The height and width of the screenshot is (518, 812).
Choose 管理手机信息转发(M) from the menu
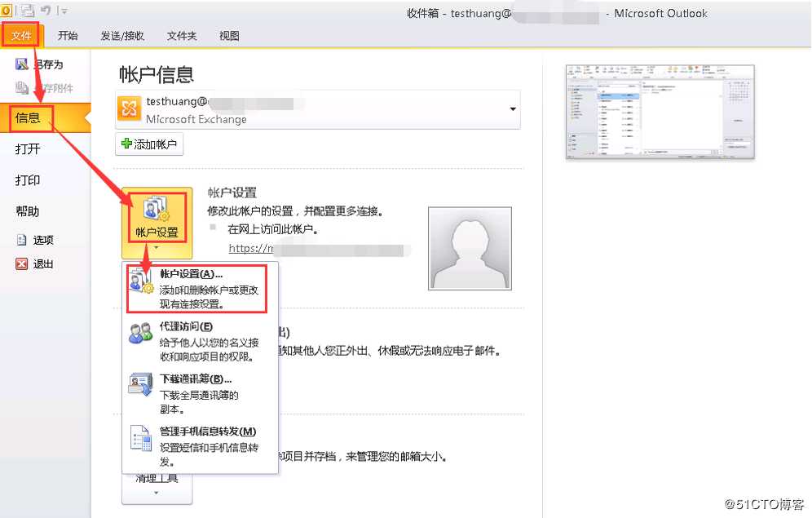(x=200, y=446)
